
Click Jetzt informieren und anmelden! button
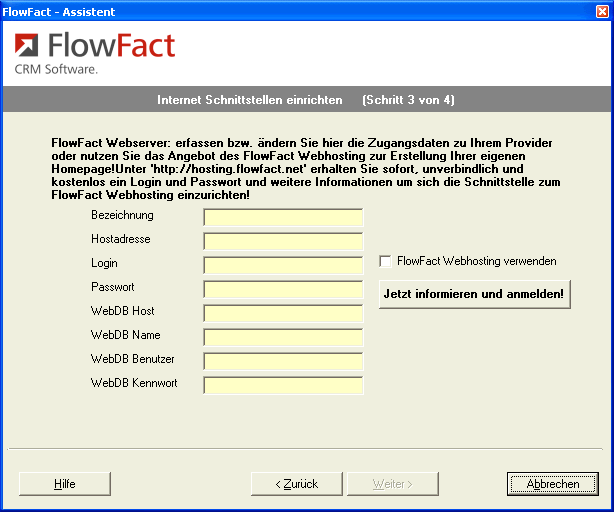(x=475, y=294)
